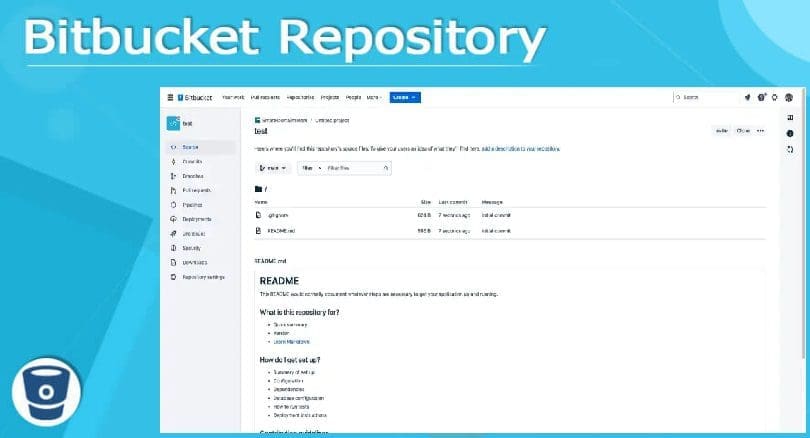The image size is (810, 438).
Task: Expand the main branch selector dropdown
Action: 273,168
